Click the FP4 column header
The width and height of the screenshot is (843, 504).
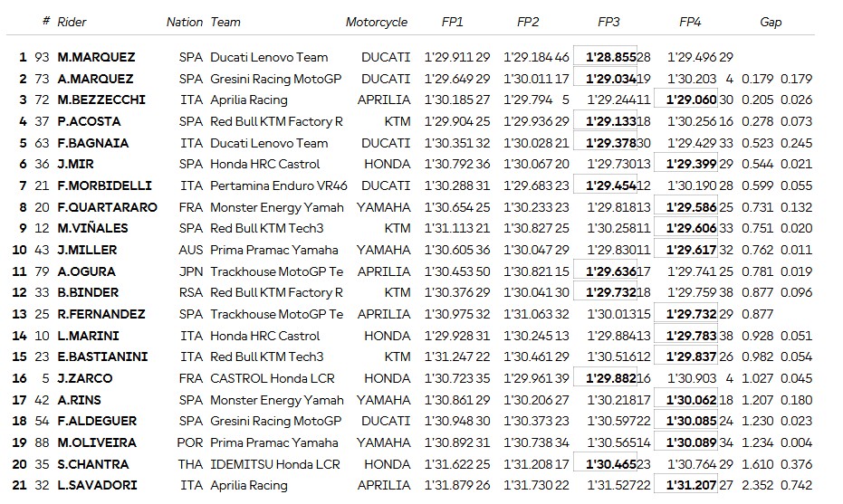point(690,22)
